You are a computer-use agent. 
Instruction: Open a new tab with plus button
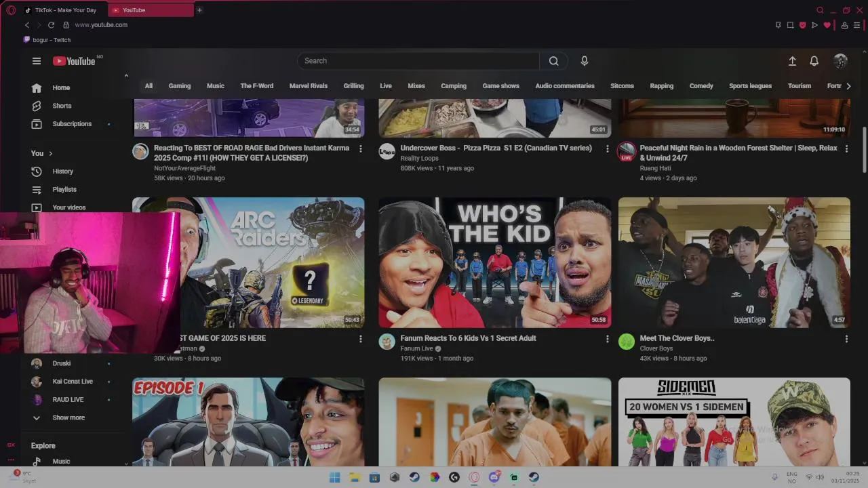pyautogui.click(x=199, y=10)
